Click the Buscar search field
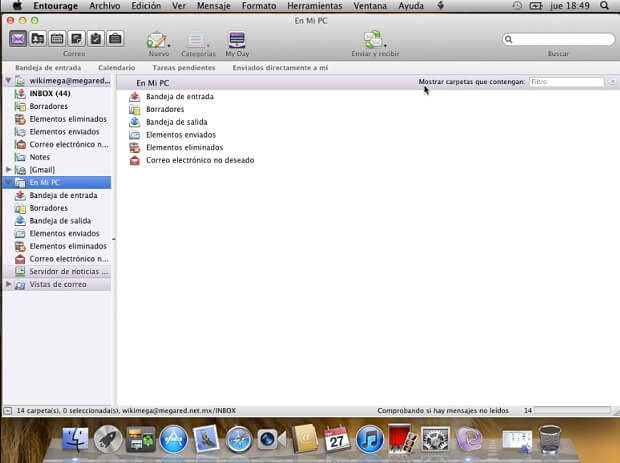The height and width of the screenshot is (463, 620). pos(562,40)
